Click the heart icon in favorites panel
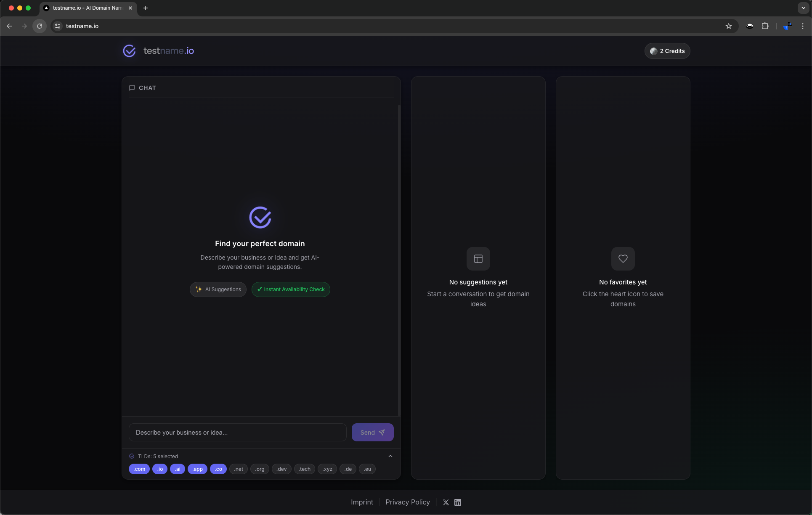Screen dimensions: 812x515 click(x=623, y=259)
